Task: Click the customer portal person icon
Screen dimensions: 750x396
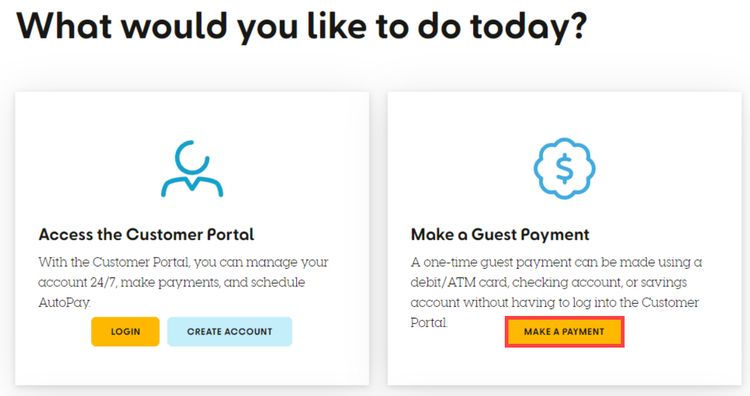Action: [x=192, y=168]
